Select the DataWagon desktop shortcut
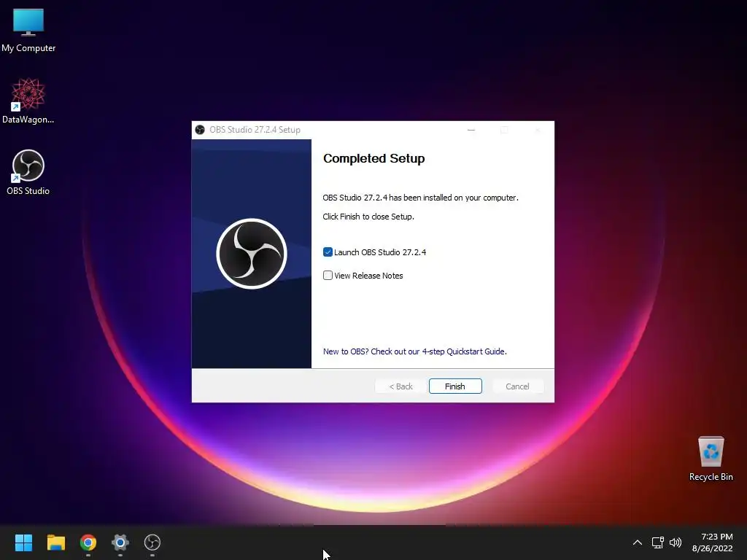Image resolution: width=747 pixels, height=560 pixels. (x=28, y=101)
